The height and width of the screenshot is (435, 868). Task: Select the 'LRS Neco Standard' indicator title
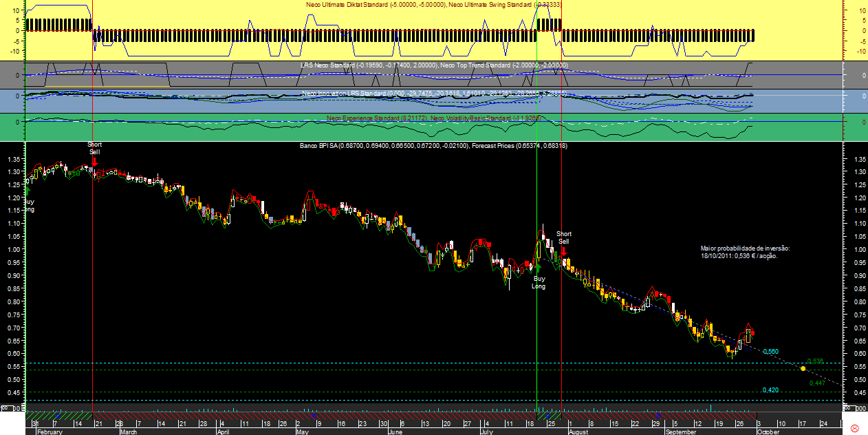327,65
